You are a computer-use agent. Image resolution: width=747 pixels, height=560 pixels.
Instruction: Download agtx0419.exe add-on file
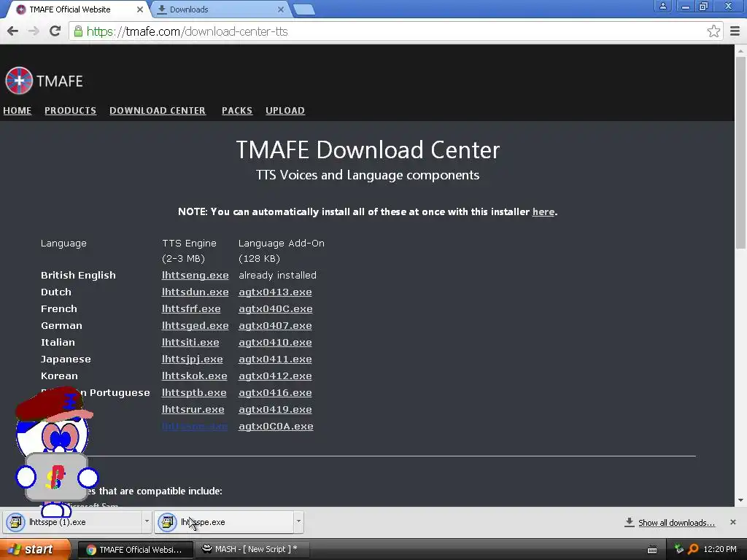(x=275, y=410)
